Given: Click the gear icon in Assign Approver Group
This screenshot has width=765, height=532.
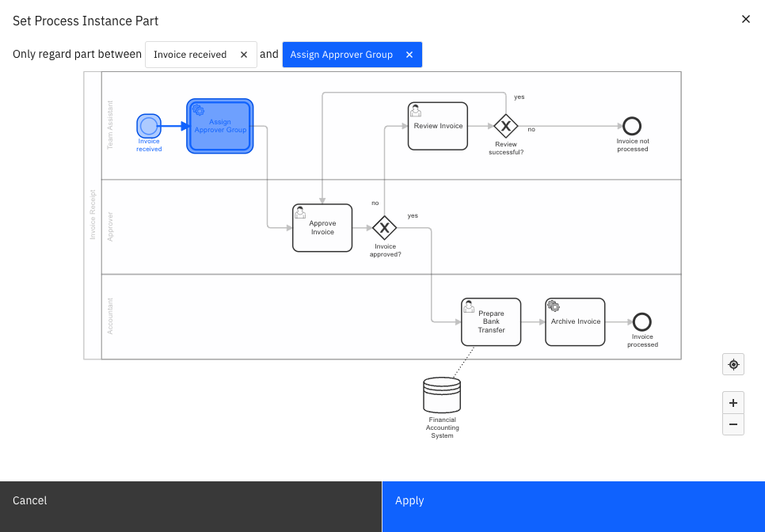Looking at the screenshot, I should [x=198, y=110].
